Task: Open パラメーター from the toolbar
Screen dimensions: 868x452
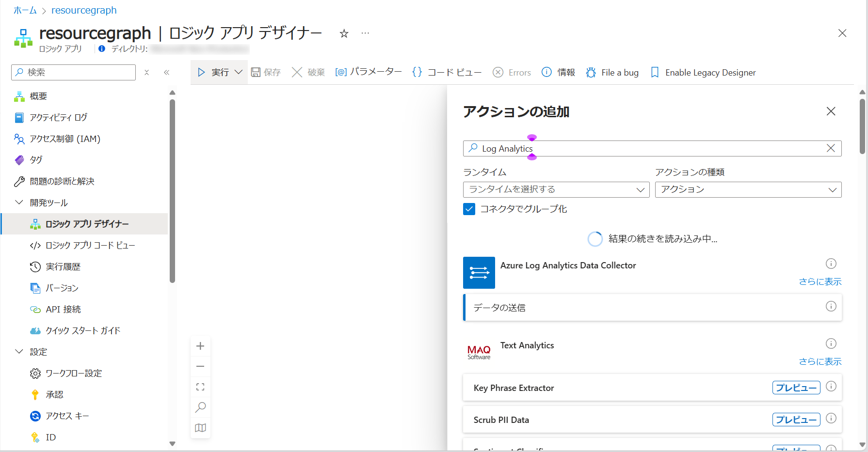Action: [x=369, y=72]
